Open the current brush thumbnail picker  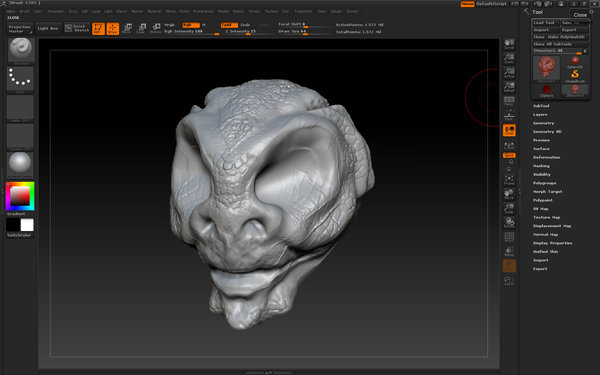click(x=21, y=50)
